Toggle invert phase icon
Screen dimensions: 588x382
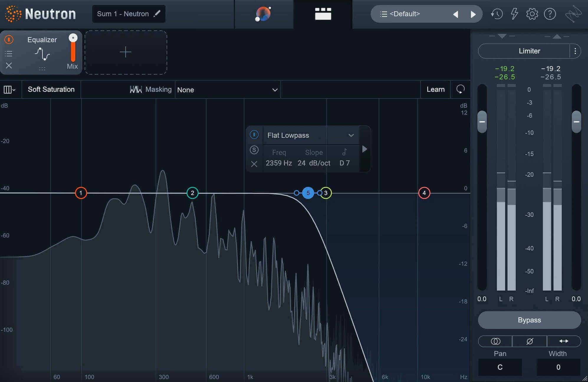[x=530, y=341]
